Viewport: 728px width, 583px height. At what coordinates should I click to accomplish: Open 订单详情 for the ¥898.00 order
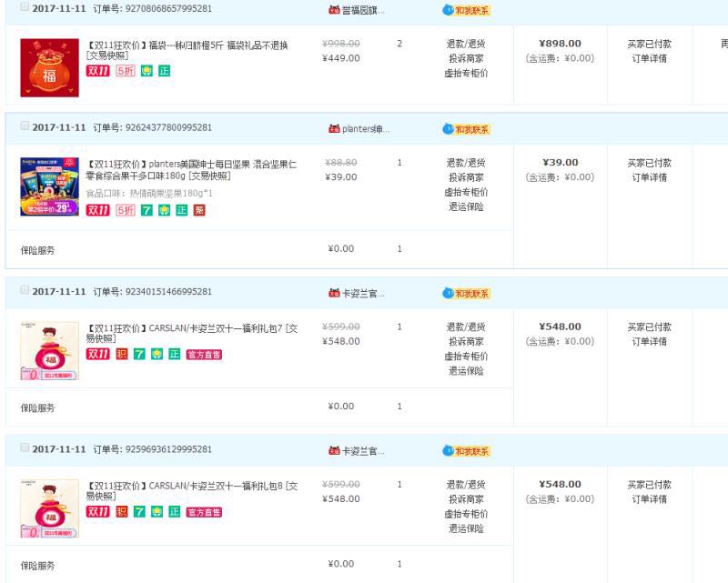[x=649, y=58]
